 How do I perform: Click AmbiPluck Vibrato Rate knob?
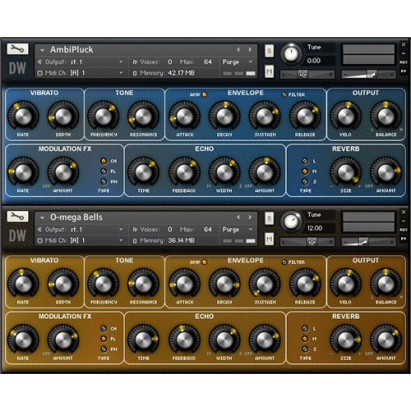[23, 116]
